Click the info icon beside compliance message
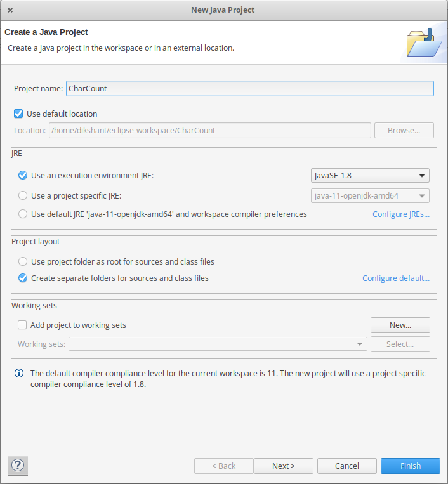This screenshot has width=448, height=484. point(19,373)
